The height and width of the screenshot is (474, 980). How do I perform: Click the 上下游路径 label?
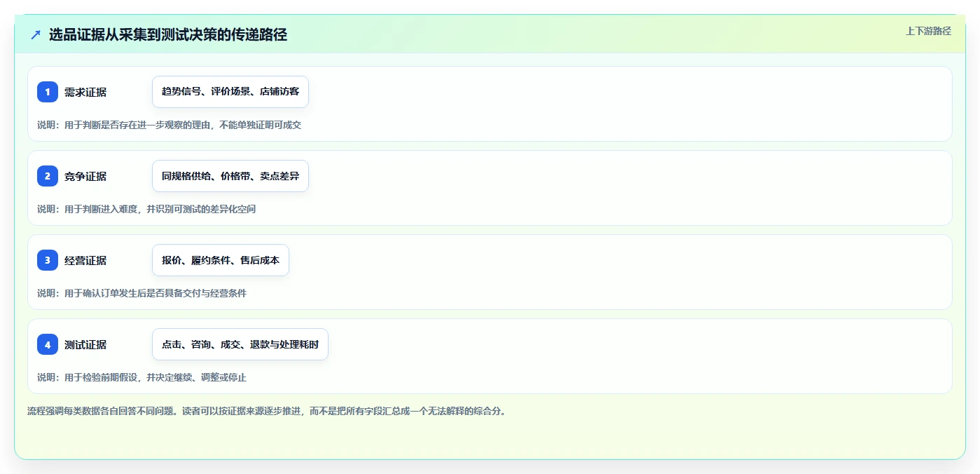(928, 31)
